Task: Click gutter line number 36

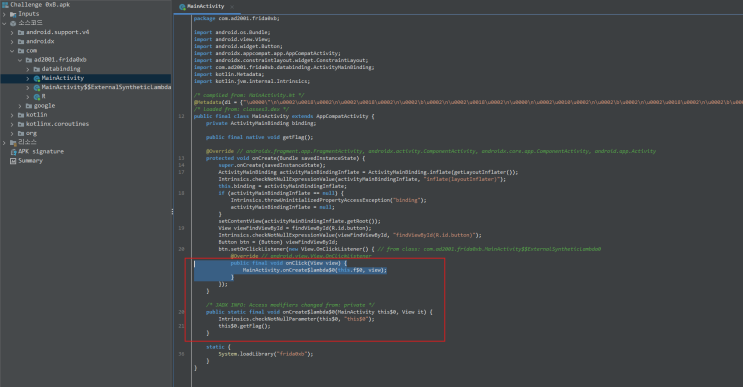Action: [181, 354]
